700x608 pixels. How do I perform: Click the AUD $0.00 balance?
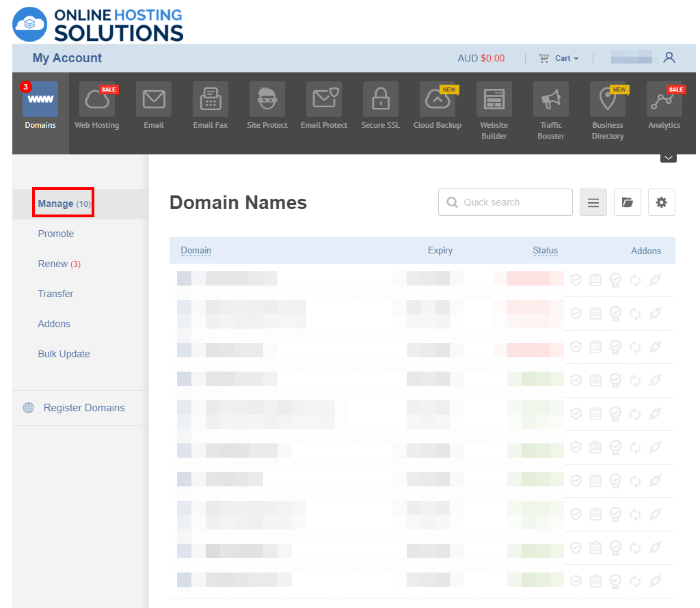[x=481, y=58]
